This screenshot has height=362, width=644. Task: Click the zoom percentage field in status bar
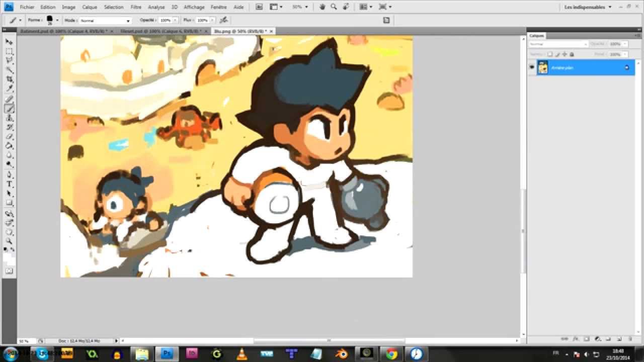(x=26, y=341)
